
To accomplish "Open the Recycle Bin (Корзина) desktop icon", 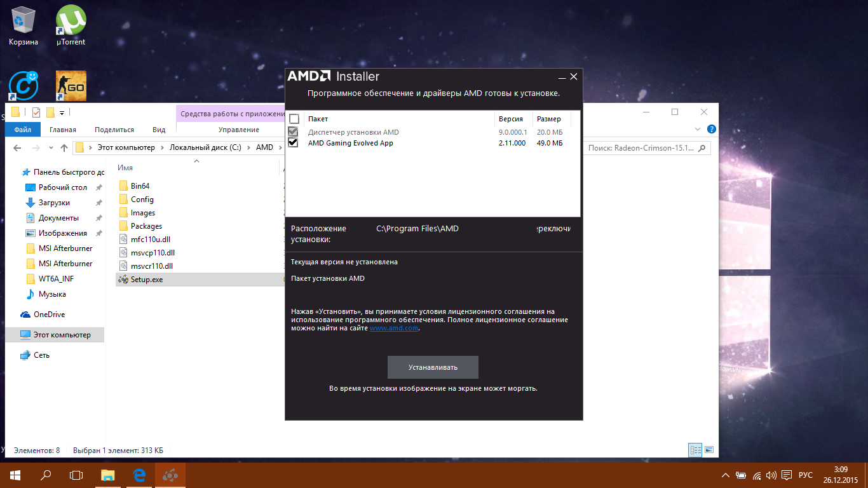I will click(24, 25).
